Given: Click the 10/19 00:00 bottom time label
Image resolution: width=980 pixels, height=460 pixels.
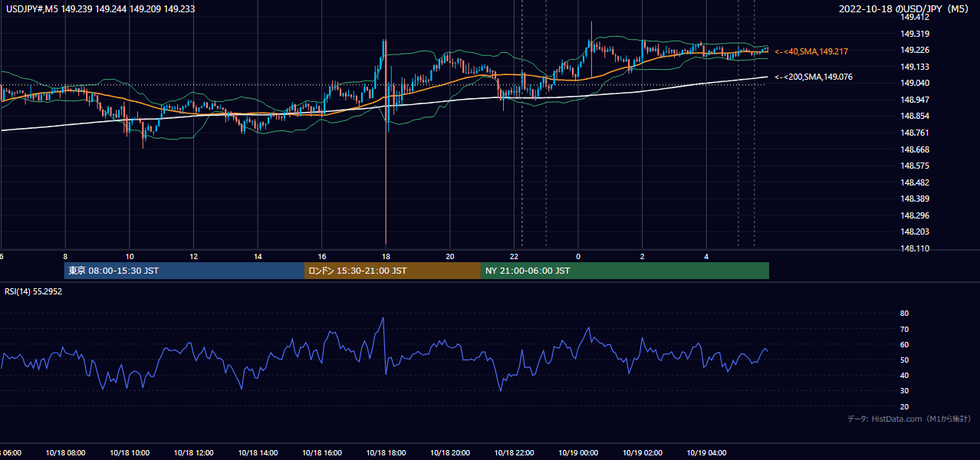Looking at the screenshot, I should point(577,453).
